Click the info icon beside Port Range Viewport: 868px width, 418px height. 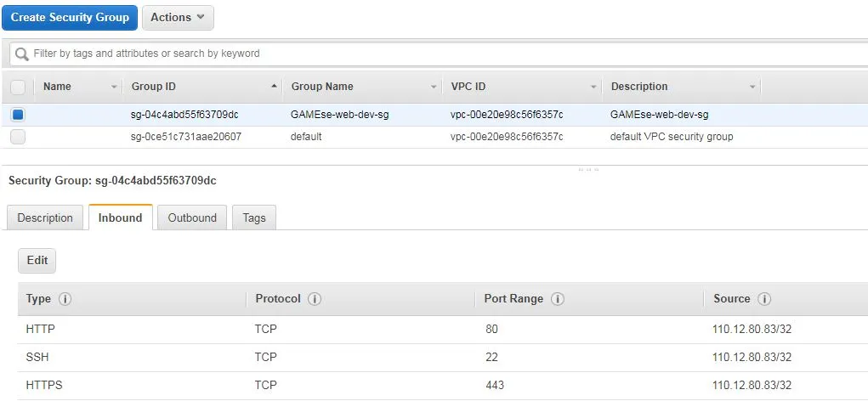pyautogui.click(x=558, y=299)
